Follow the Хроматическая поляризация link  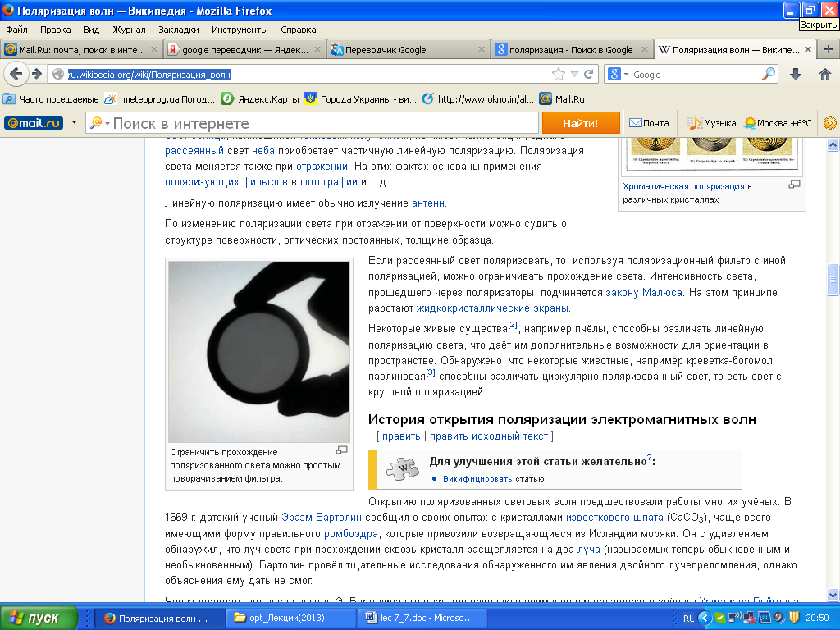683,186
